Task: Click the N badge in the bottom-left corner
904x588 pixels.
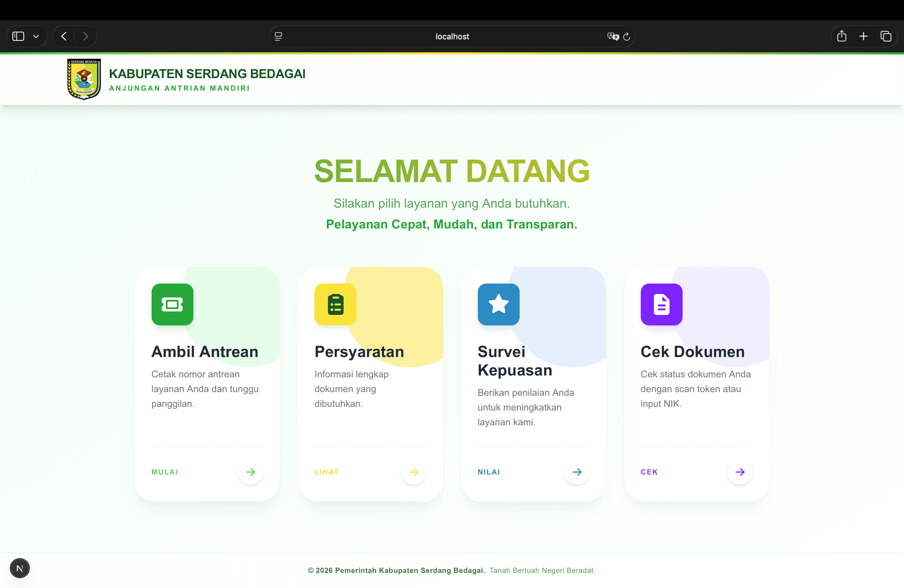Action: [x=19, y=568]
